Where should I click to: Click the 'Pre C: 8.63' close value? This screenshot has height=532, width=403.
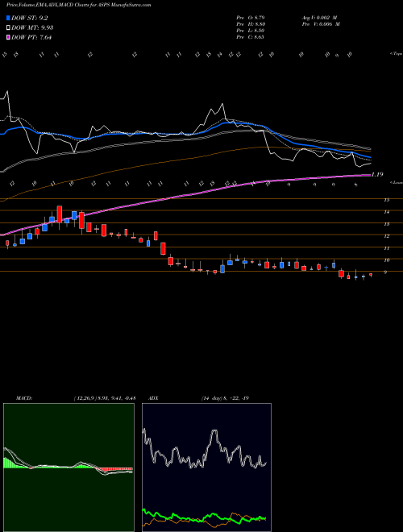point(251,37)
